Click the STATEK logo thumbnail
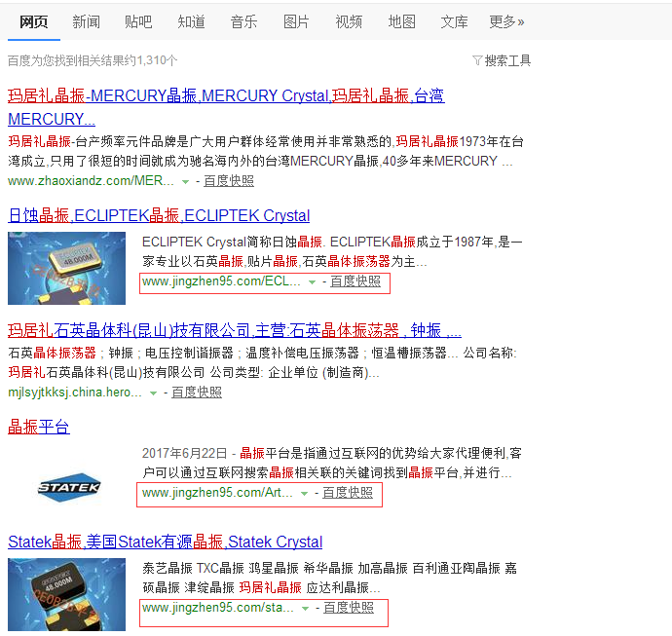Image resolution: width=672 pixels, height=636 pixels. click(x=69, y=487)
